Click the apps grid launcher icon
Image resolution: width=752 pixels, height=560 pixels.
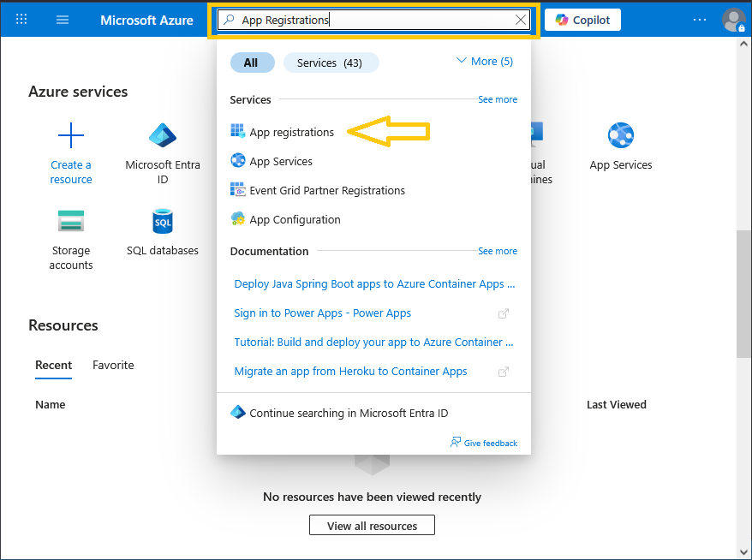pos(21,20)
